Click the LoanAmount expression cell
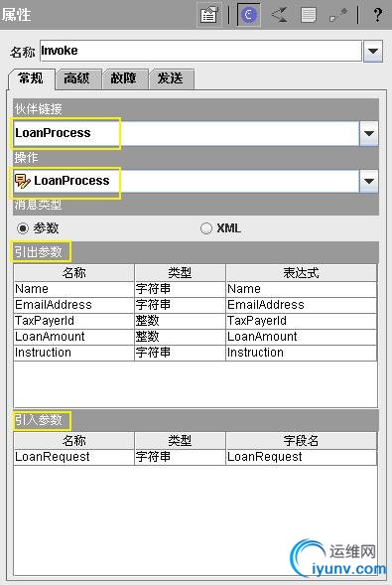Image resolution: width=392 pixels, height=585 pixels. (x=301, y=337)
